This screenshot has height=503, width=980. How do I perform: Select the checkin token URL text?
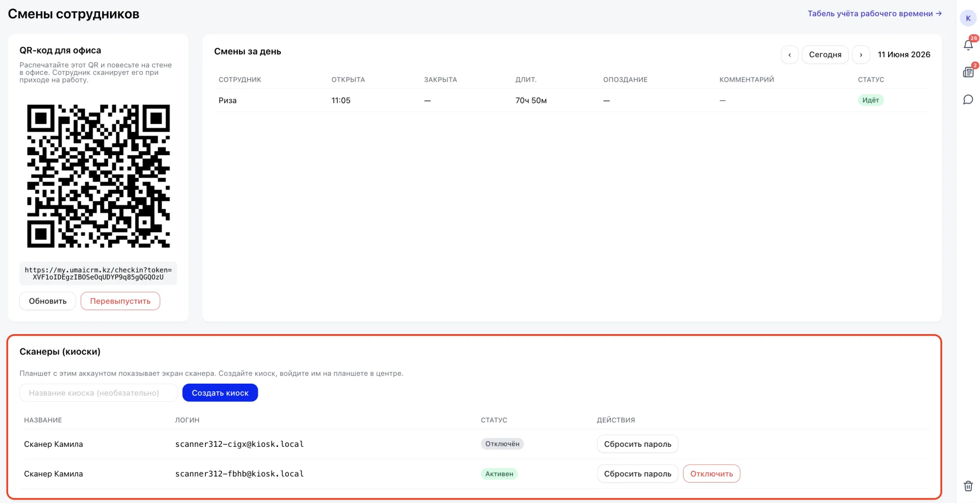point(99,273)
